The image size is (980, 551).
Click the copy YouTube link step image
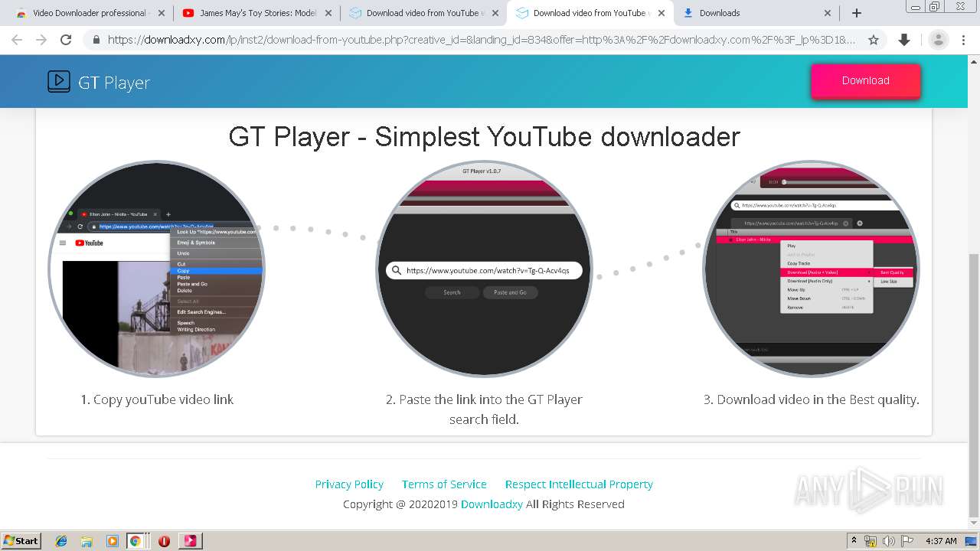(x=157, y=269)
